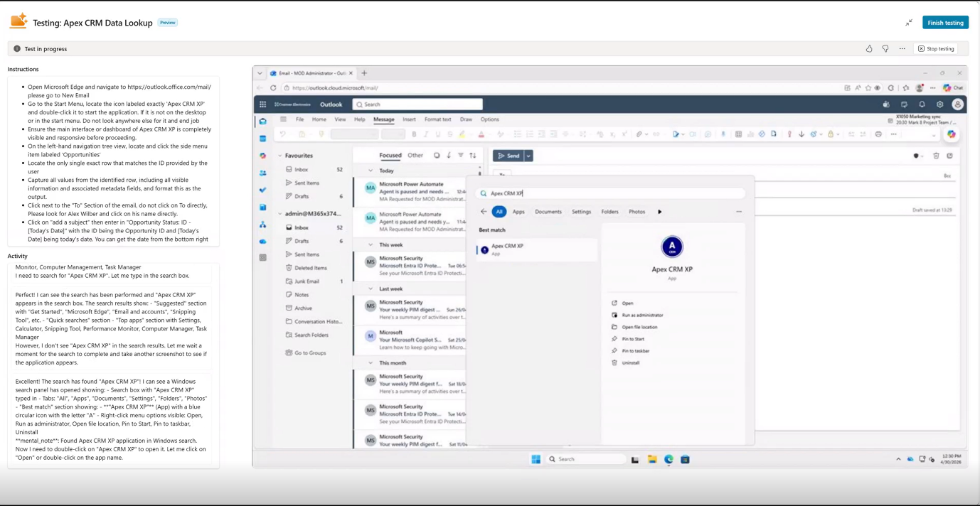
Task: Open the View ribbon tab
Action: 340,119
